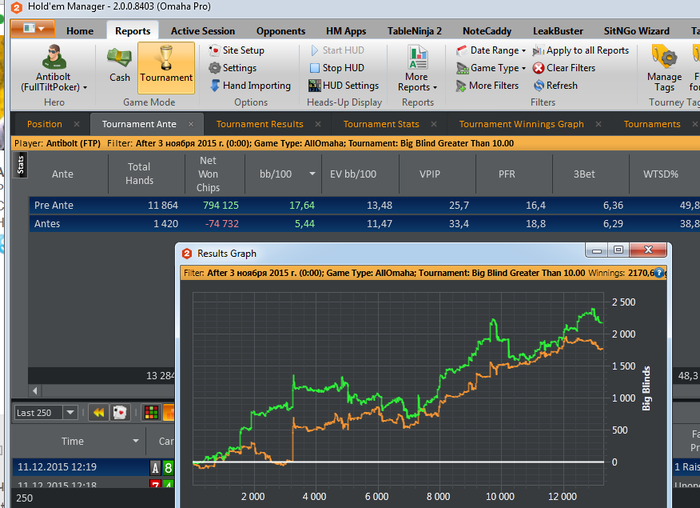Select the Antes row

(x=364, y=224)
